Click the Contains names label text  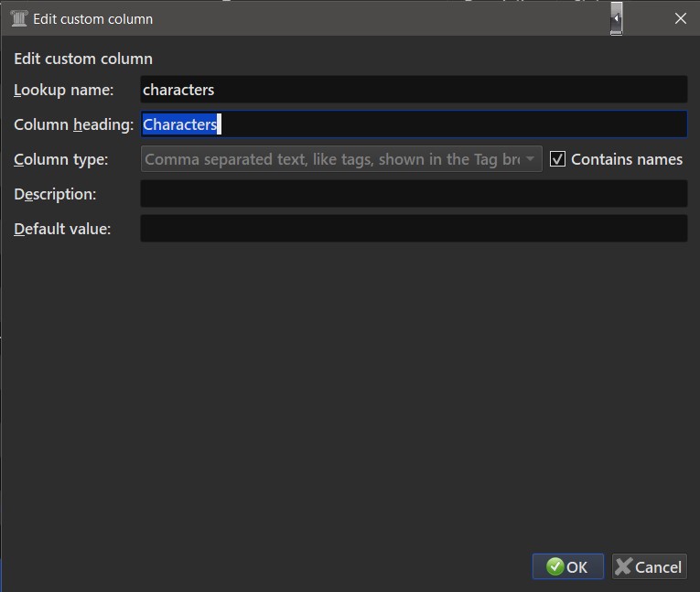coord(627,159)
